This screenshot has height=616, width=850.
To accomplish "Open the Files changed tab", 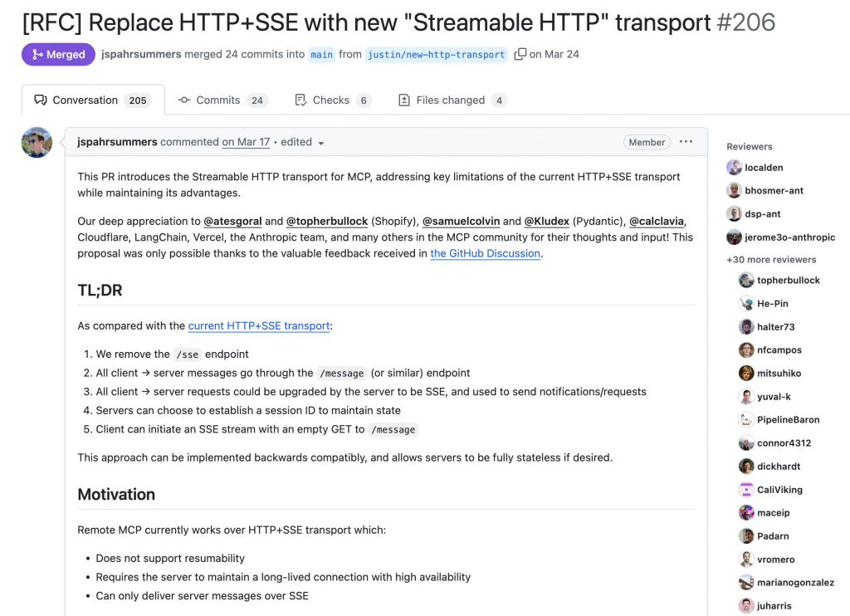I will coord(452,100).
